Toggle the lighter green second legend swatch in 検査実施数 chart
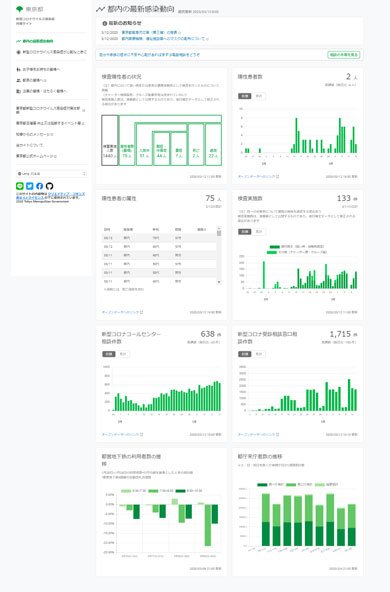The width and height of the screenshot is (390, 592). point(271,252)
